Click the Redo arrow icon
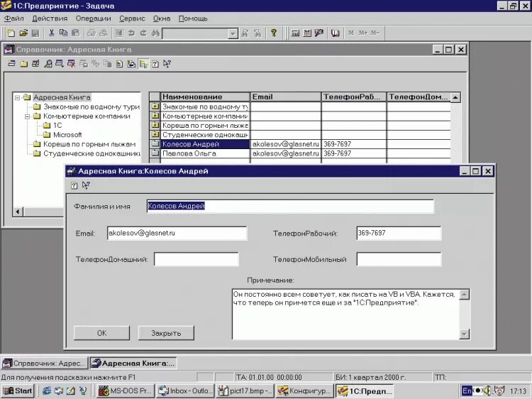This screenshot has height=399, width=532. click(143, 33)
